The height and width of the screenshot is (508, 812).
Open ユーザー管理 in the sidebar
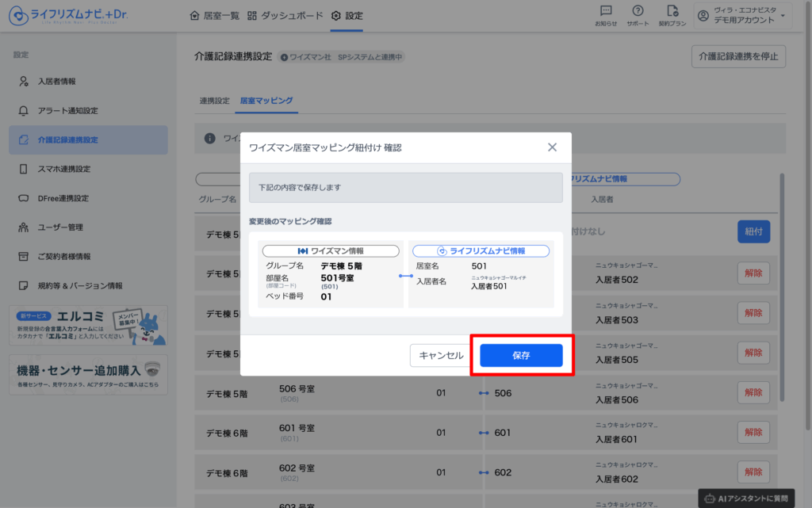[x=60, y=227]
